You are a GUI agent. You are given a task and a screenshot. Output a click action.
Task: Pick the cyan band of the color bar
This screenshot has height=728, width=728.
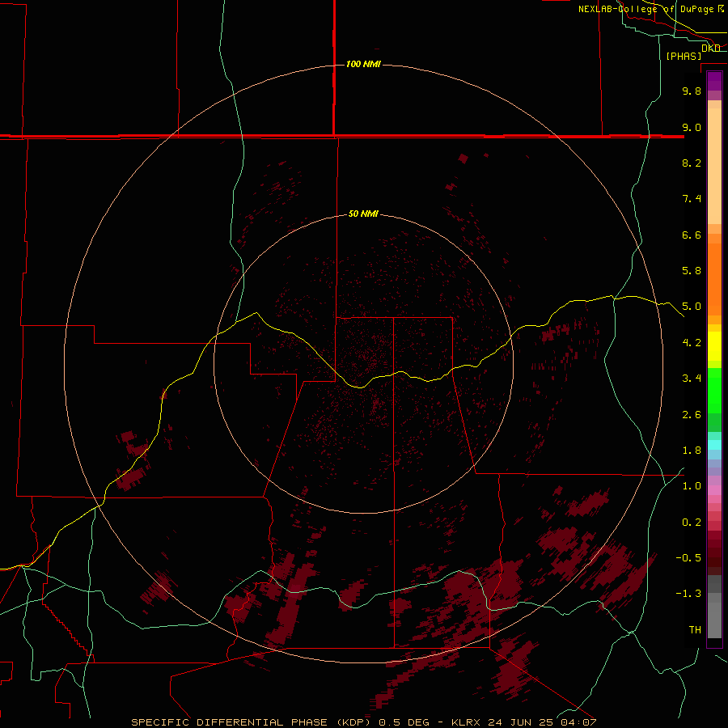click(714, 445)
